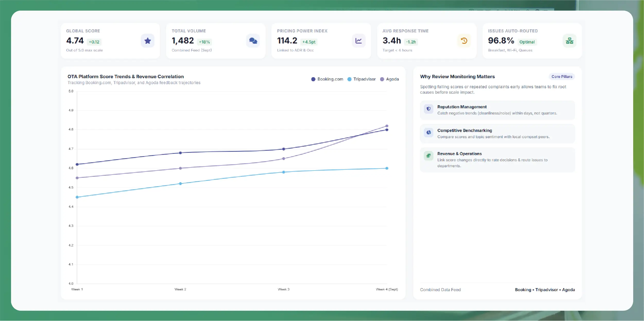Click the shield icon beside Reputation Management
Viewport: 644px width, 321px height.
coord(428,109)
